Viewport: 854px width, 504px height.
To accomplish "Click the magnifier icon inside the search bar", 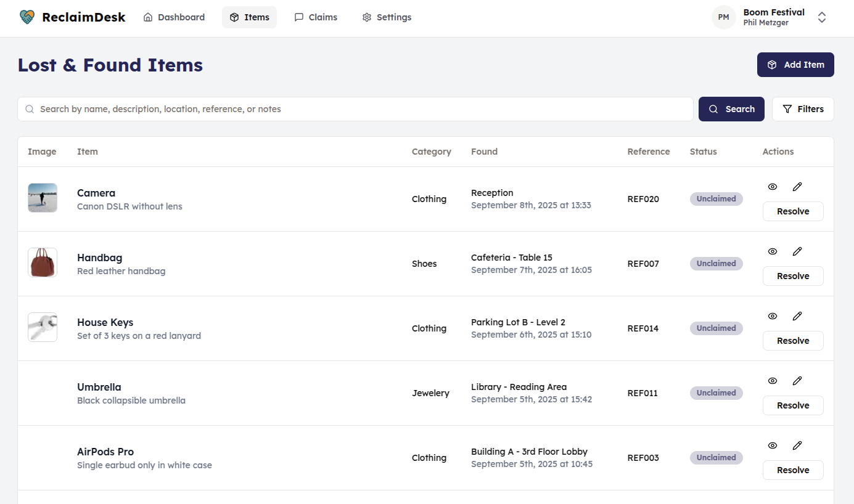I will 30,108.
